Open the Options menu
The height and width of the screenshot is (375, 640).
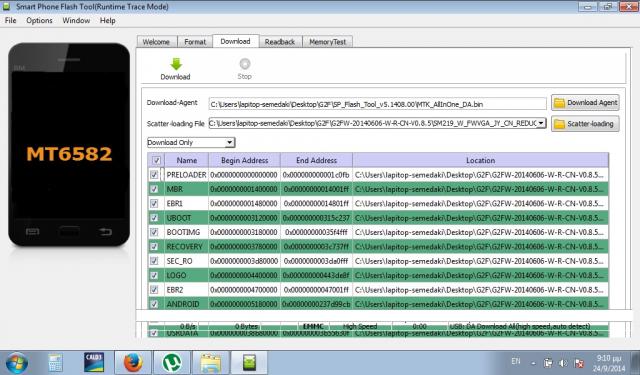point(39,20)
